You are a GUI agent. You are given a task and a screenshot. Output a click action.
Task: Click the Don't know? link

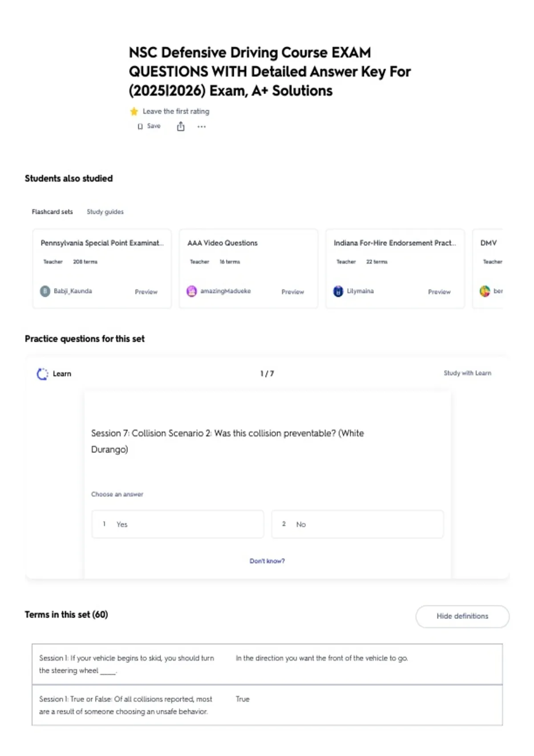(267, 561)
